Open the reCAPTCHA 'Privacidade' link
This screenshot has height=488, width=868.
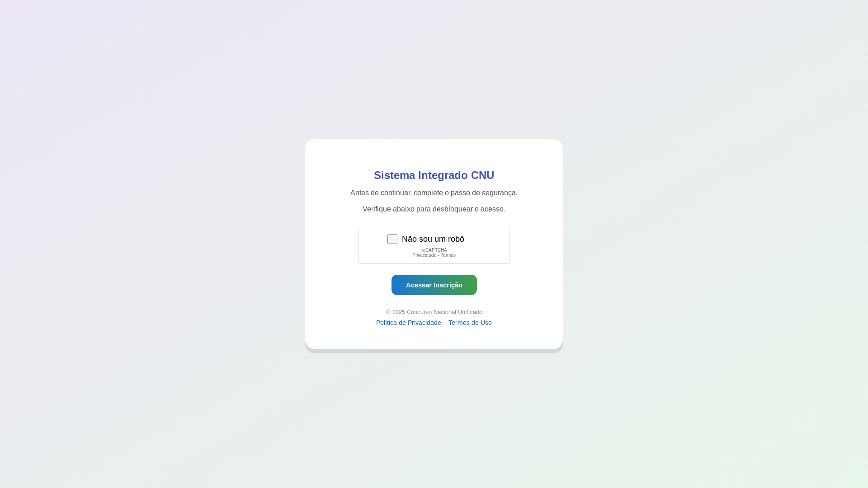tap(424, 255)
